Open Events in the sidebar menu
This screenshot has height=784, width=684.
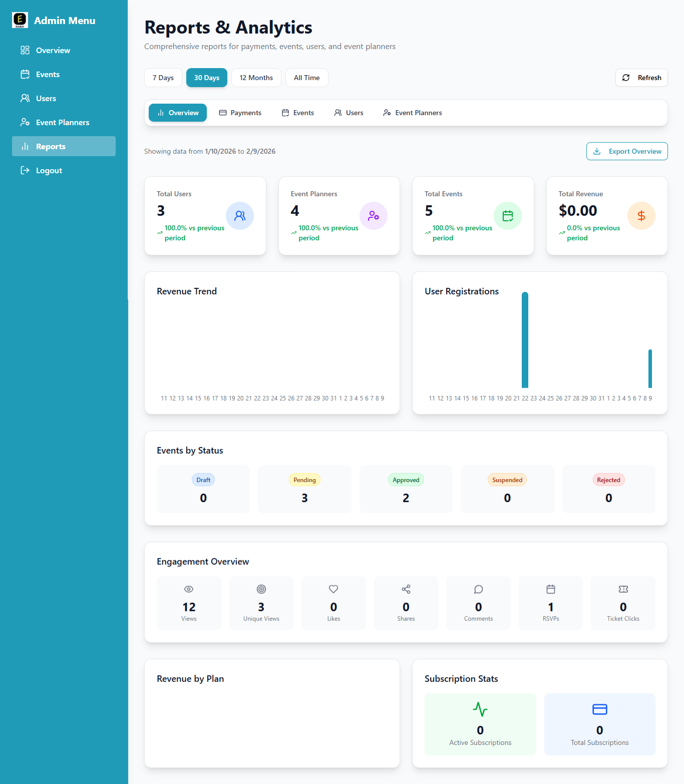pos(48,75)
